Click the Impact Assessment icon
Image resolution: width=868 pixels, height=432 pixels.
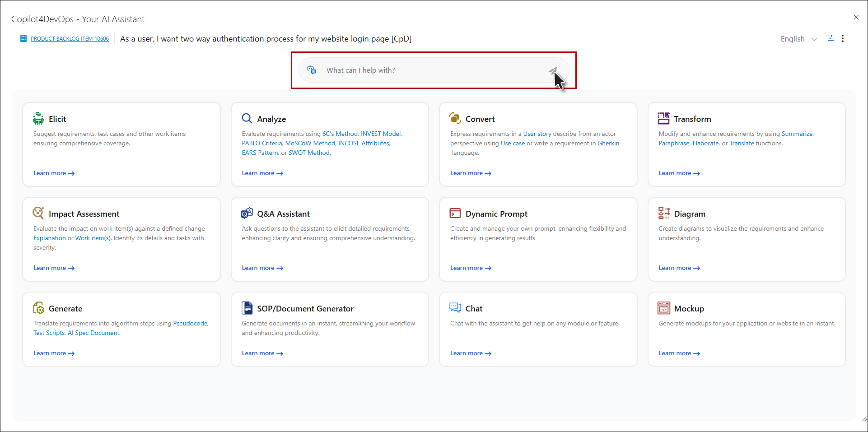click(38, 213)
